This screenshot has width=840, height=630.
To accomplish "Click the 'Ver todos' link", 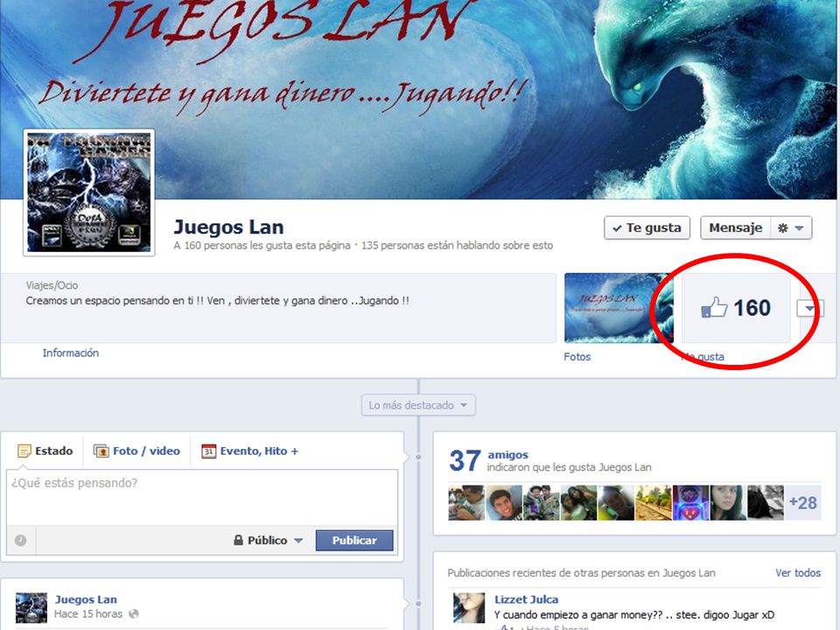I will [x=798, y=572].
